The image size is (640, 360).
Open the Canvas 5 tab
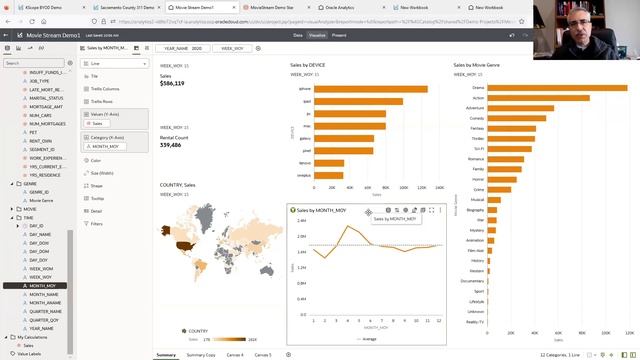click(x=263, y=355)
